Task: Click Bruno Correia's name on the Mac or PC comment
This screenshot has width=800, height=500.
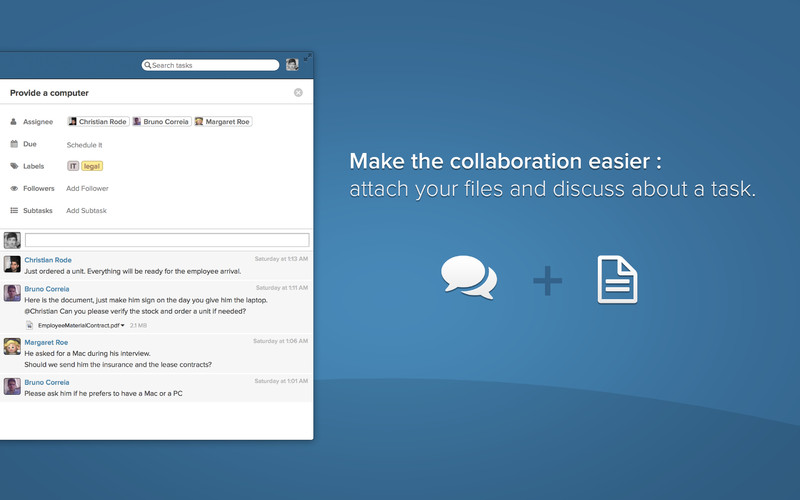Action: (46, 382)
